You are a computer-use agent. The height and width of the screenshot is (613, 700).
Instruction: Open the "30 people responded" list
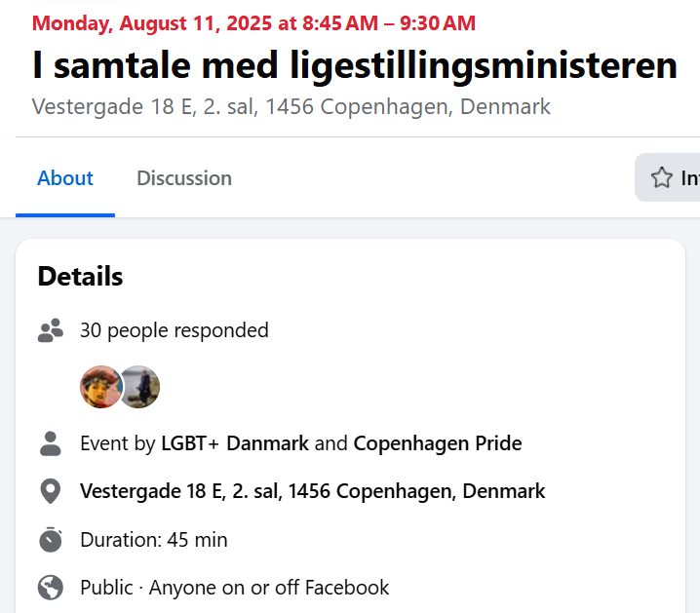point(174,330)
